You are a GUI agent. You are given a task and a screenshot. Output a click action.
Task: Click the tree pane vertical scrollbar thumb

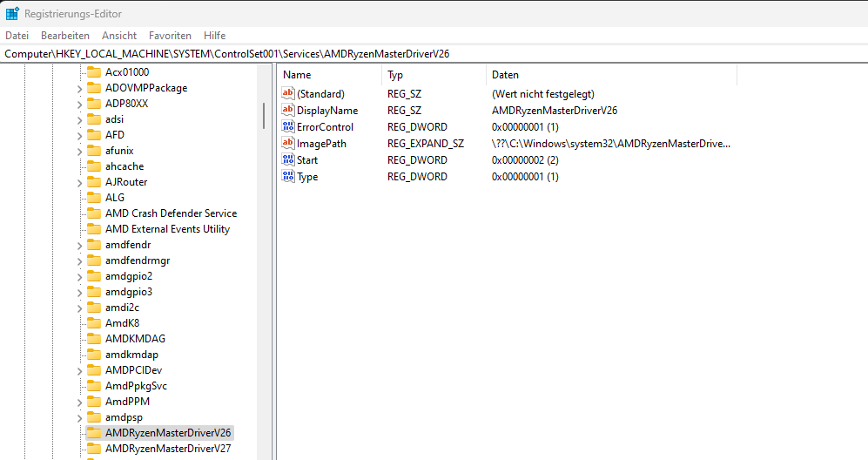pyautogui.click(x=264, y=116)
